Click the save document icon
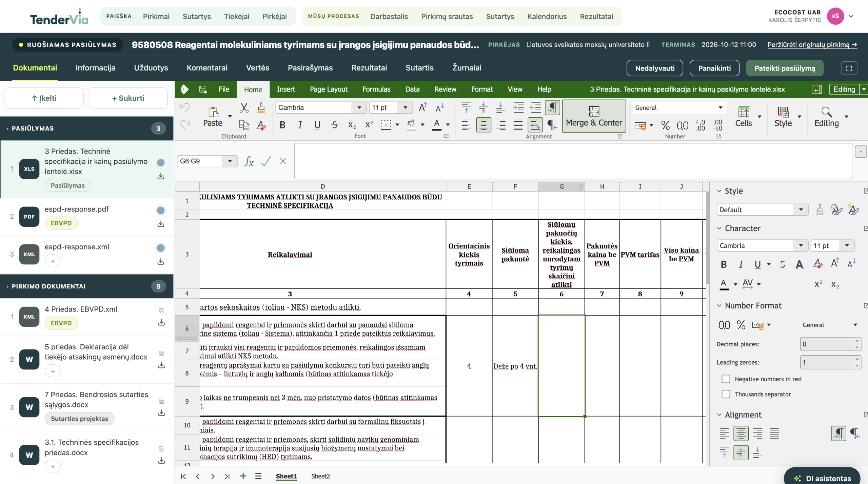 coord(203,89)
